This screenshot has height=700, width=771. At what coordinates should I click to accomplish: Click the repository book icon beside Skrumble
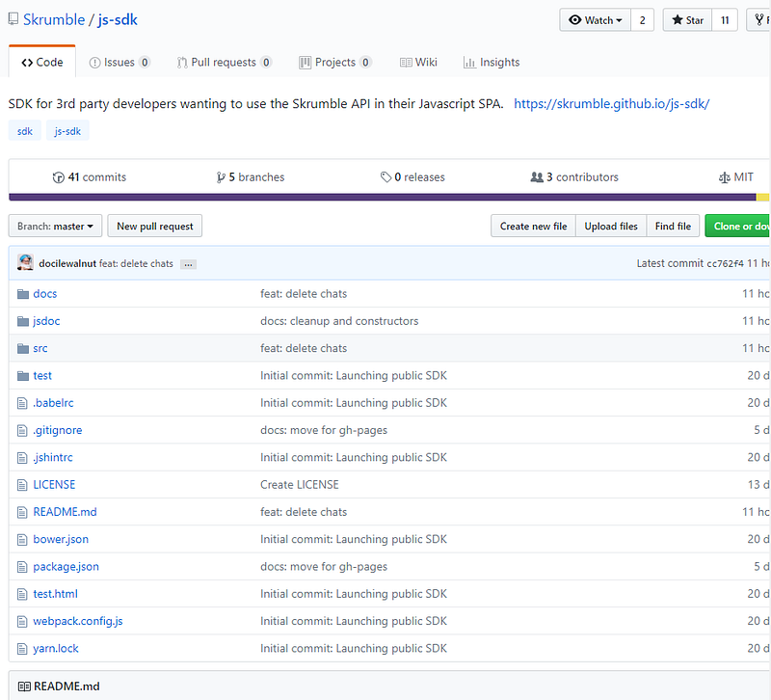tap(13, 19)
